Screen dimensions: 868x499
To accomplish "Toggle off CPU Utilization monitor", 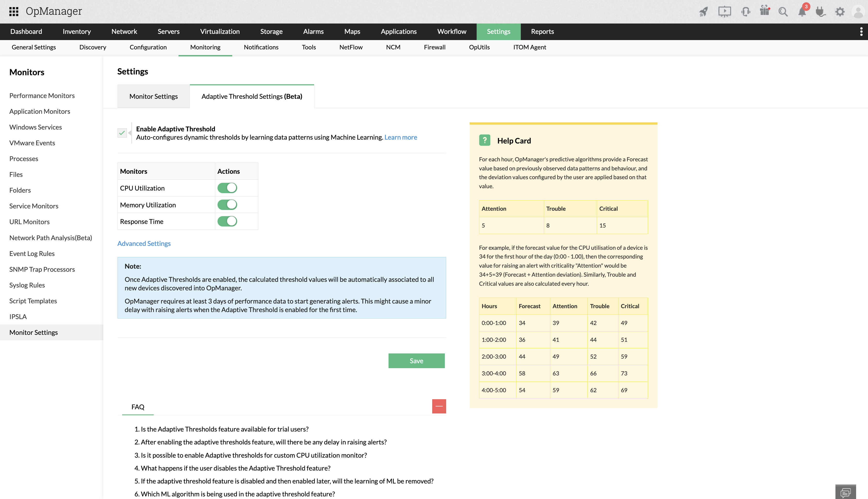I will [227, 188].
